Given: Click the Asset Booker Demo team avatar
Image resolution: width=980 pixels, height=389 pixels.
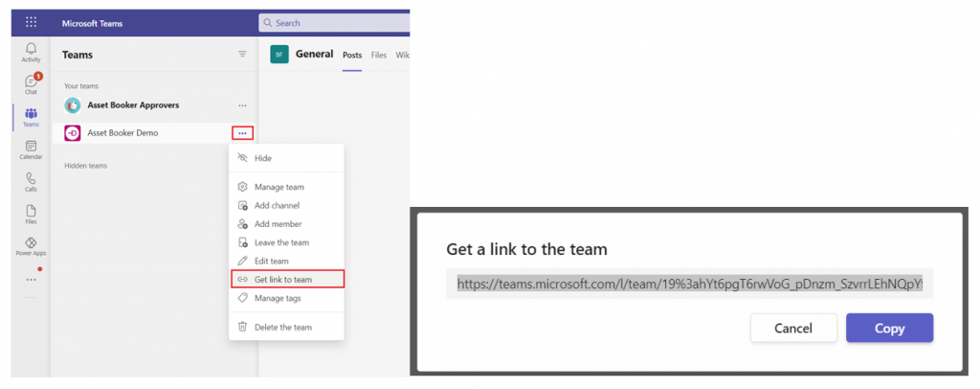Looking at the screenshot, I should click(72, 132).
